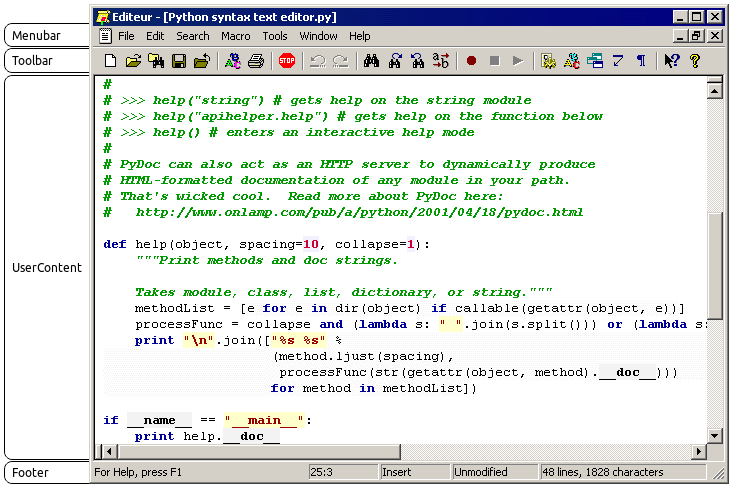Open the Window menu
Image resolution: width=733 pixels, height=488 pixels.
pyautogui.click(x=319, y=36)
